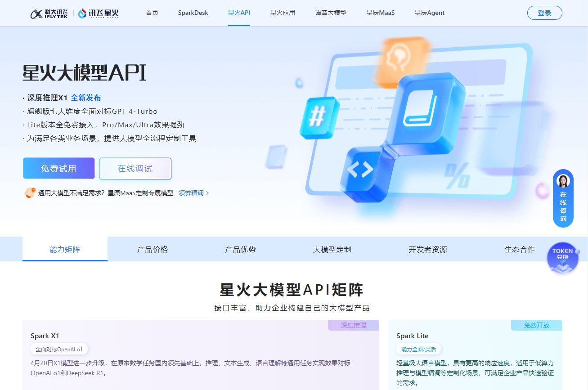The width and height of the screenshot is (588, 390).
Task: Switch to the 开发者资源 tab
Action: coord(428,249)
